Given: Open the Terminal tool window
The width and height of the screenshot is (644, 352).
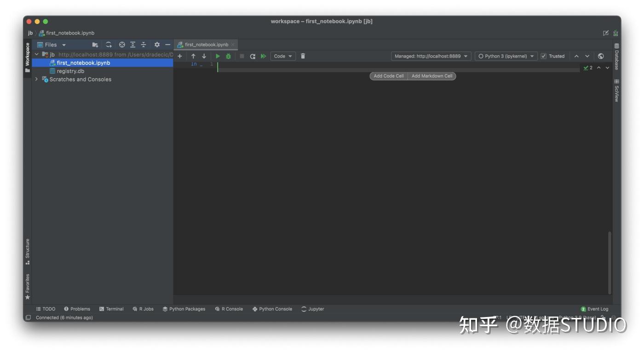Looking at the screenshot, I should pyautogui.click(x=112, y=309).
